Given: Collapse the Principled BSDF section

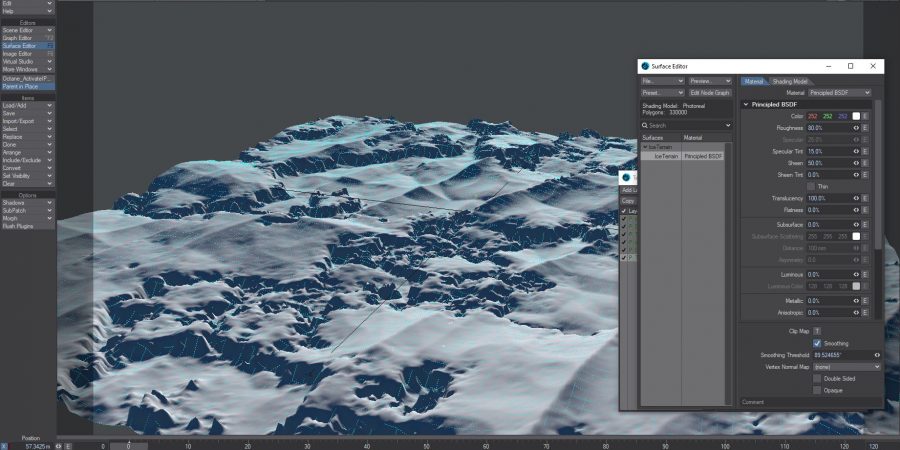Looking at the screenshot, I should click(x=746, y=104).
